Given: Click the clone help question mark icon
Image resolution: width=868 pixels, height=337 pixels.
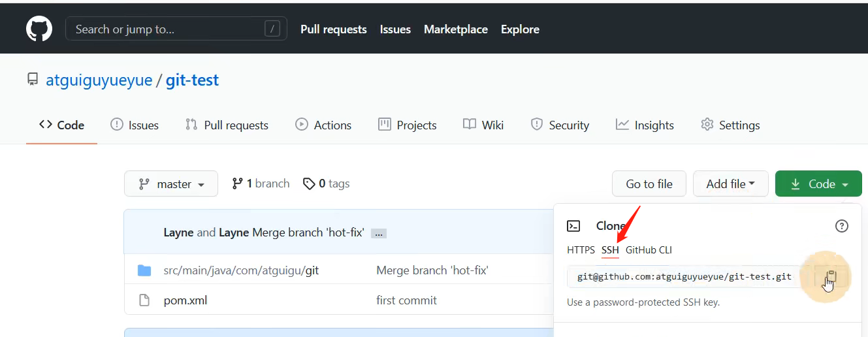Looking at the screenshot, I should (x=842, y=226).
